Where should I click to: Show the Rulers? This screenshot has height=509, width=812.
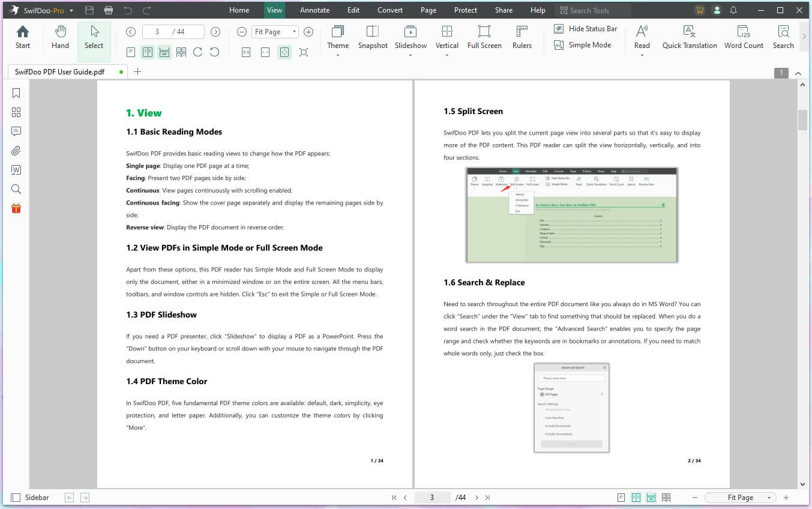pos(522,37)
